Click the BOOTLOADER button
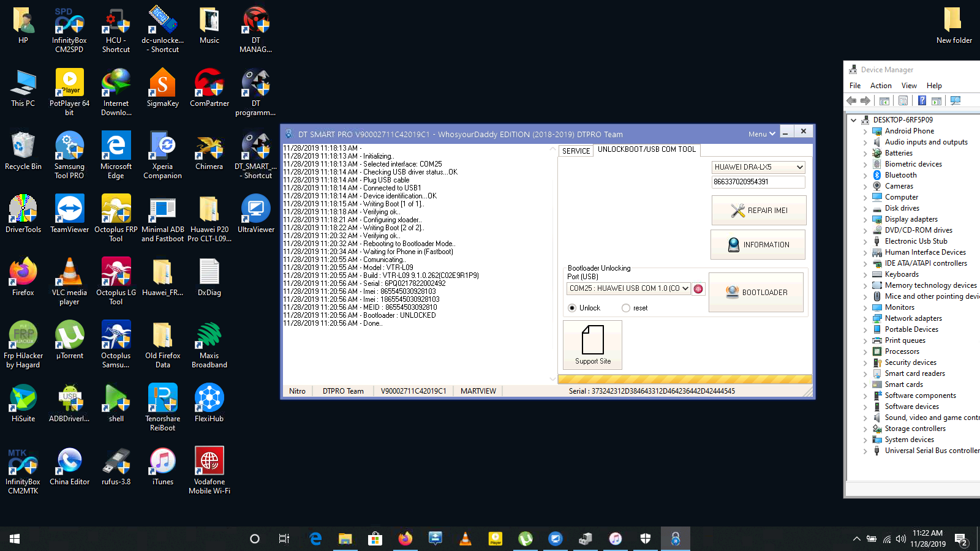The height and width of the screenshot is (551, 980). (x=756, y=293)
